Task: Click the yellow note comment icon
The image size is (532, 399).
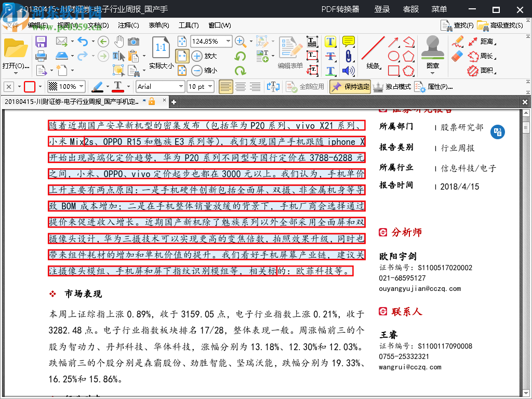Action: pos(348,41)
